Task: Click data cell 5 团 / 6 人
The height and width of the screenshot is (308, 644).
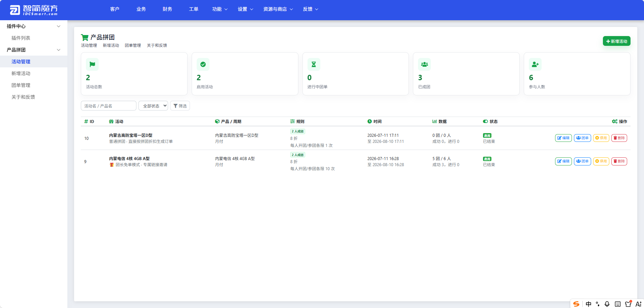Action: (x=442, y=159)
